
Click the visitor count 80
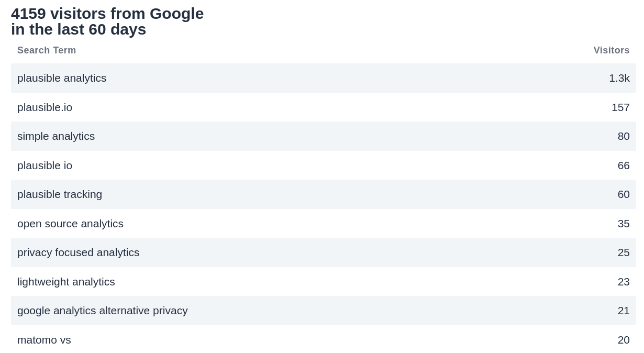(x=624, y=136)
